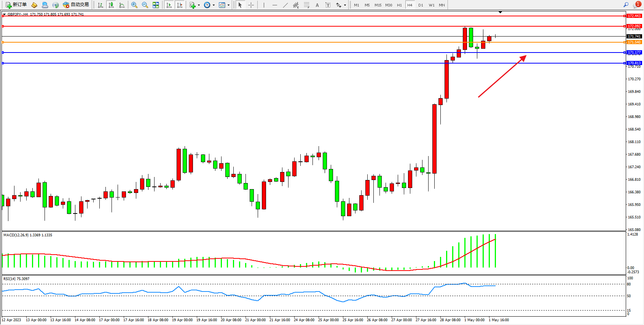Switch to the D1 timeframe

pos(421,5)
